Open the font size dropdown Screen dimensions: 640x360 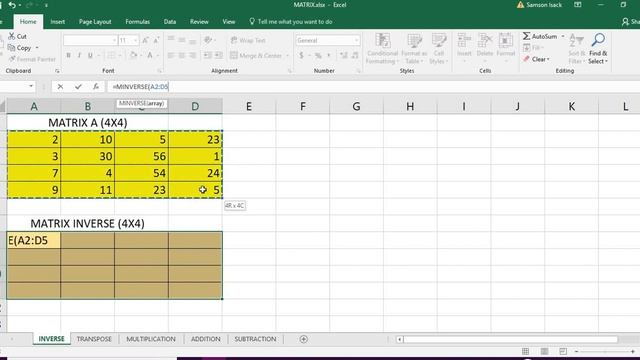click(136, 40)
